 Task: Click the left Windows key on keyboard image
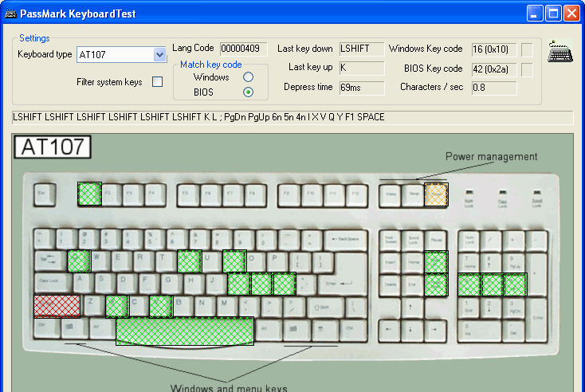73,328
